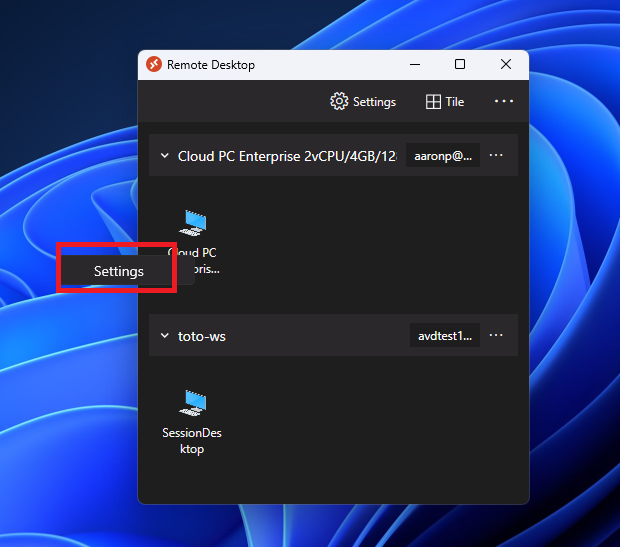
Task: Select the SessionDesktop icon
Action: tap(193, 403)
